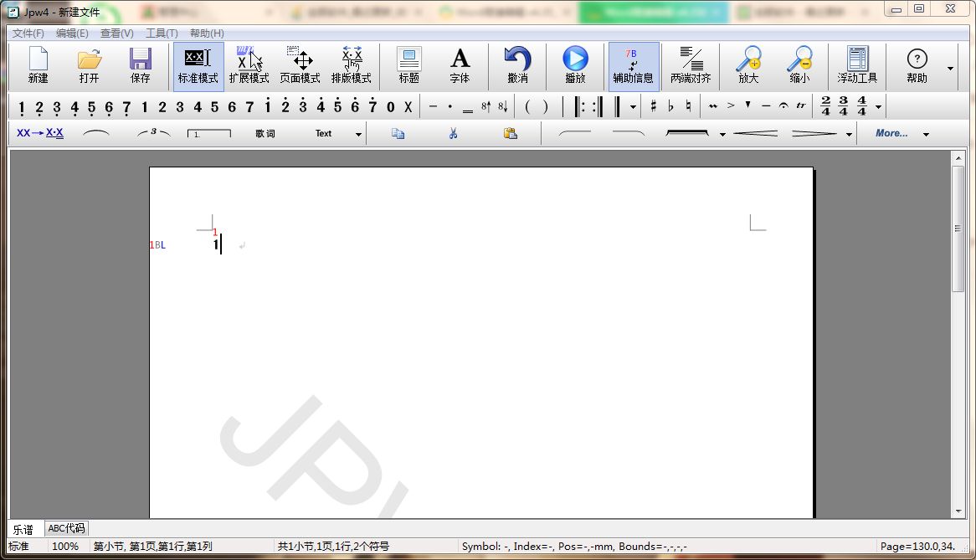
Task: Switch to 页面模式 page mode
Action: pyautogui.click(x=300, y=65)
